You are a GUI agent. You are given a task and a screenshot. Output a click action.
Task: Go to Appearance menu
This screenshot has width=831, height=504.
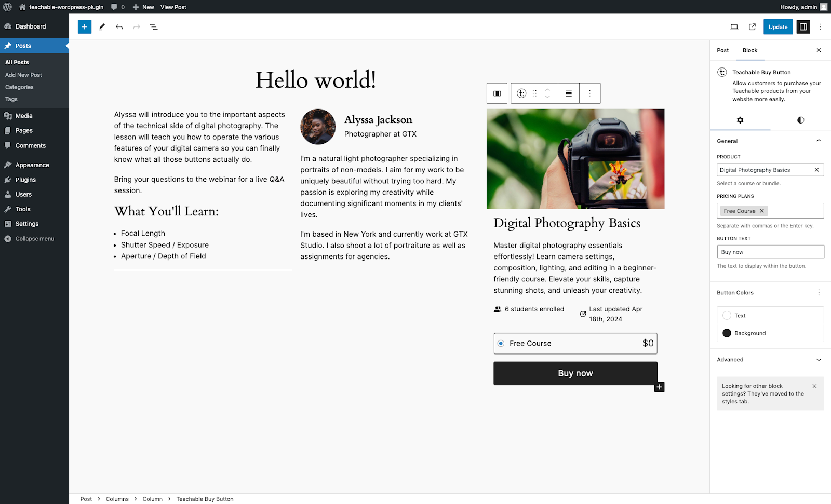(34, 165)
